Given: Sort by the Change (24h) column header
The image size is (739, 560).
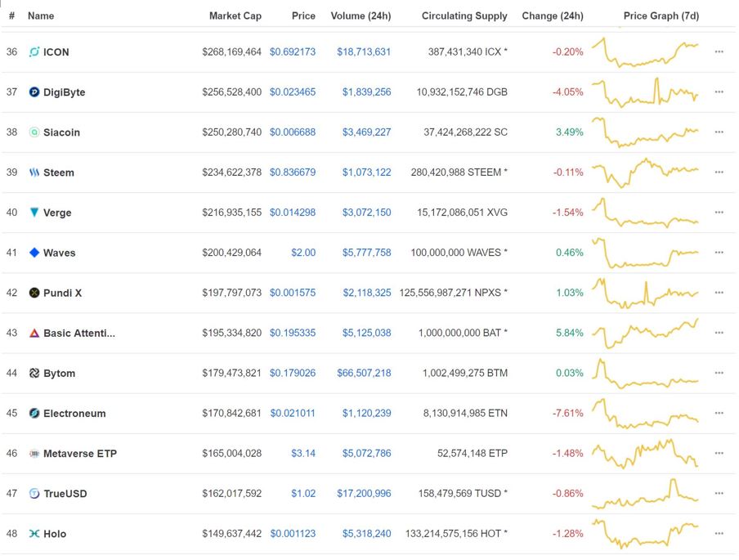Looking at the screenshot, I should (553, 16).
